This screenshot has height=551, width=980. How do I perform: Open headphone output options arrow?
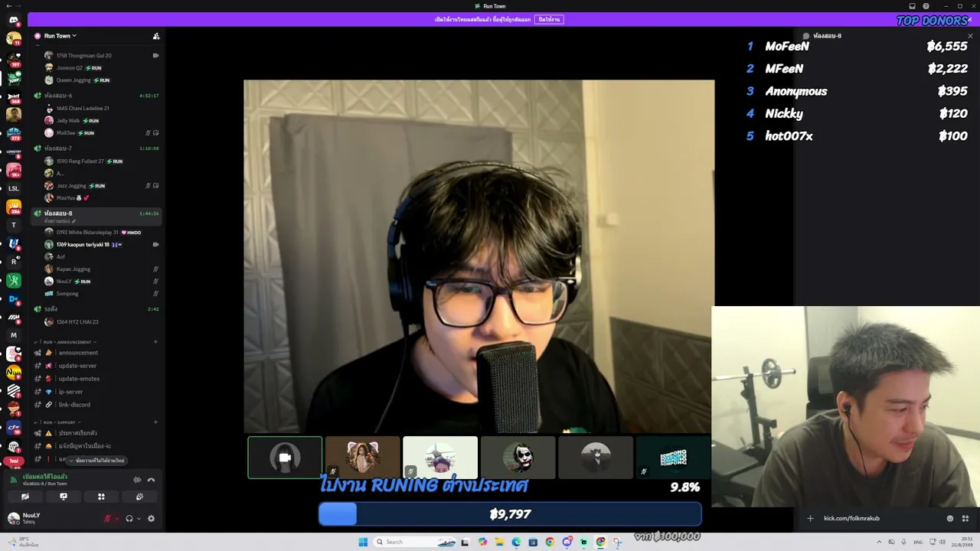point(138,518)
